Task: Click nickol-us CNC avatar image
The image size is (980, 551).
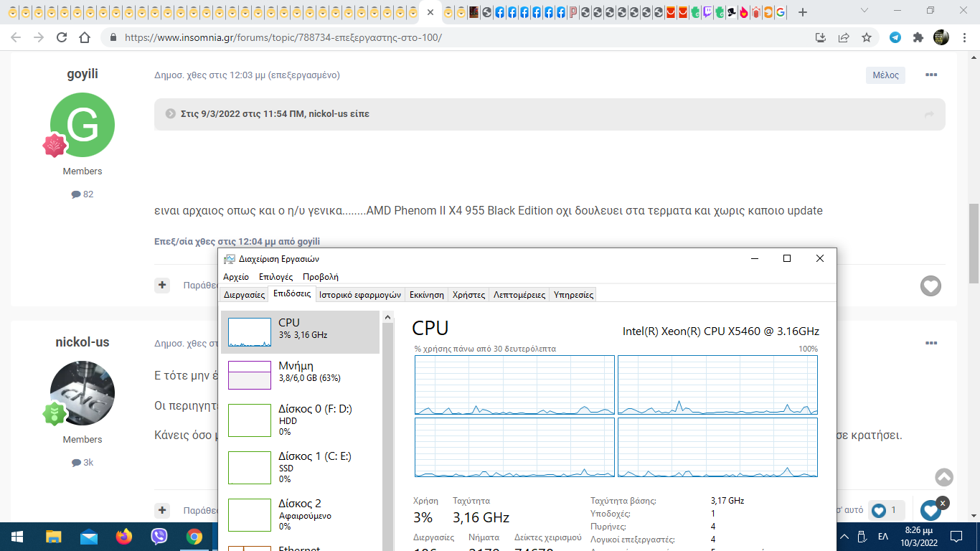Action: click(x=83, y=393)
